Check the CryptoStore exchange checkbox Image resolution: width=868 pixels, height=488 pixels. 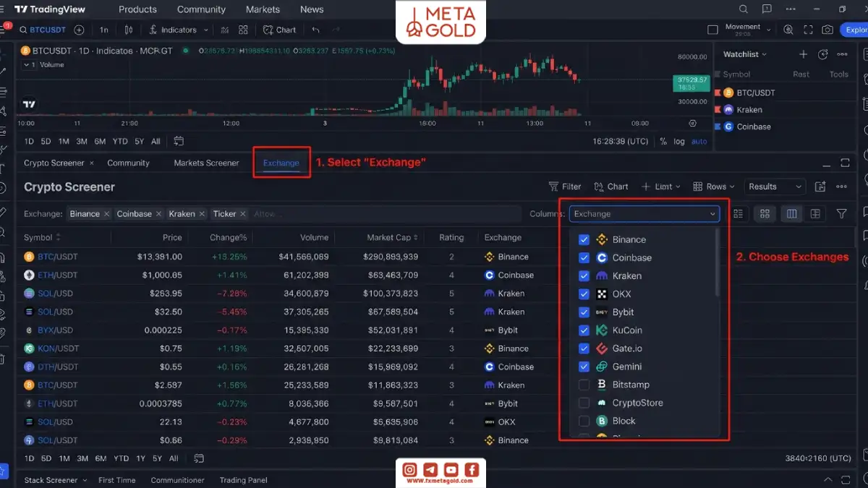coord(584,403)
